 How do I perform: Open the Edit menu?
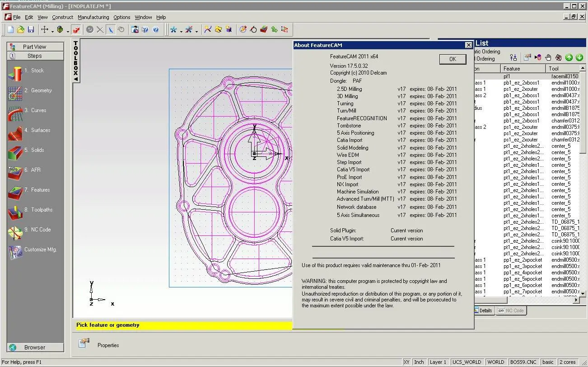point(29,17)
